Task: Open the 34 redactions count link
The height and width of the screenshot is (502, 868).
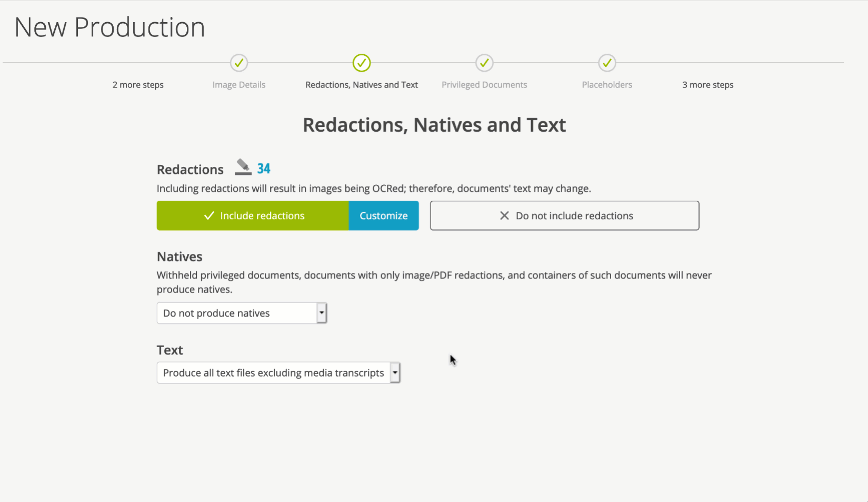Action: (264, 169)
